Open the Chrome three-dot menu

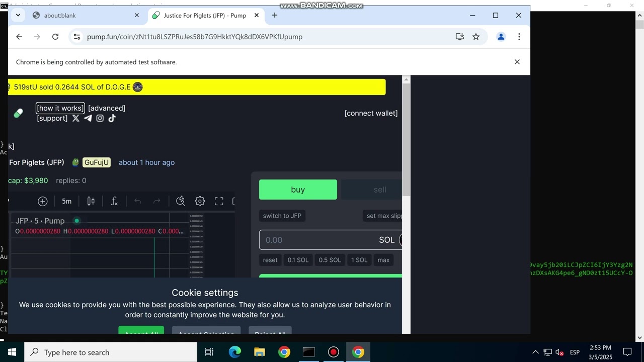point(519,37)
